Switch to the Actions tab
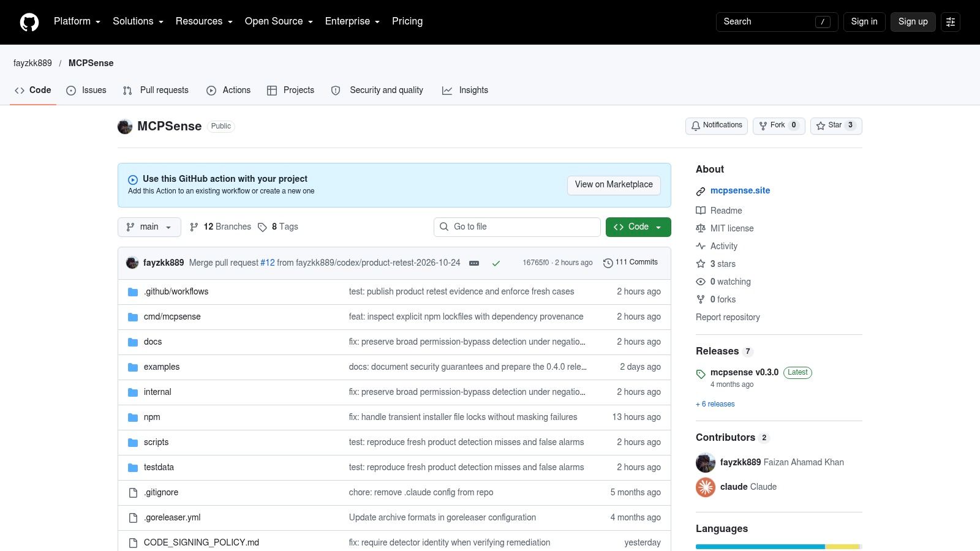The height and width of the screenshot is (551, 980). (x=228, y=90)
